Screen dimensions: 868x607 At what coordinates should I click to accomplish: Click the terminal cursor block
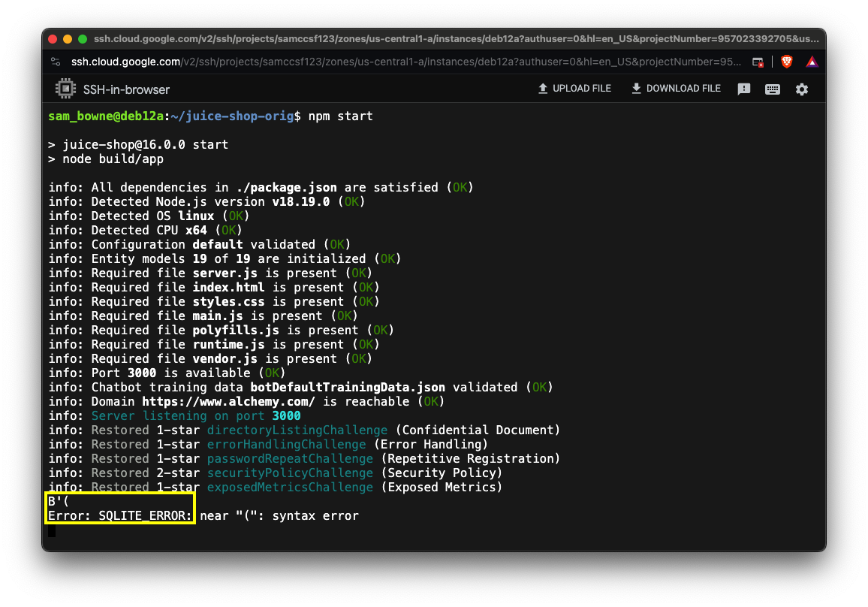coord(52,531)
